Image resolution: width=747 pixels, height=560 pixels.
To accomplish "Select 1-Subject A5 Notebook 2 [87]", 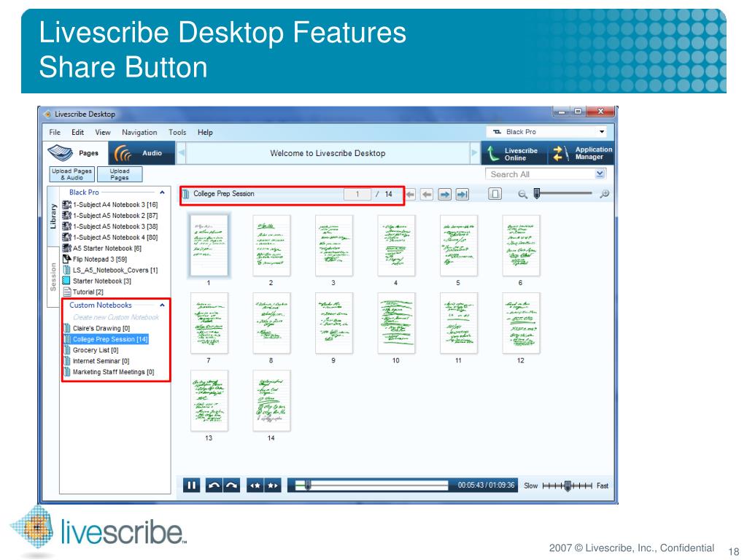I will [x=110, y=216].
